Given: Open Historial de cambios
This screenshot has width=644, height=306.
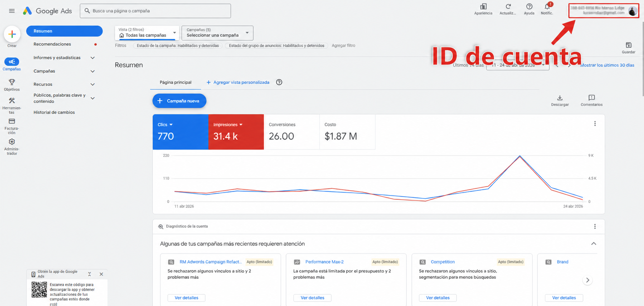Looking at the screenshot, I should (54, 112).
